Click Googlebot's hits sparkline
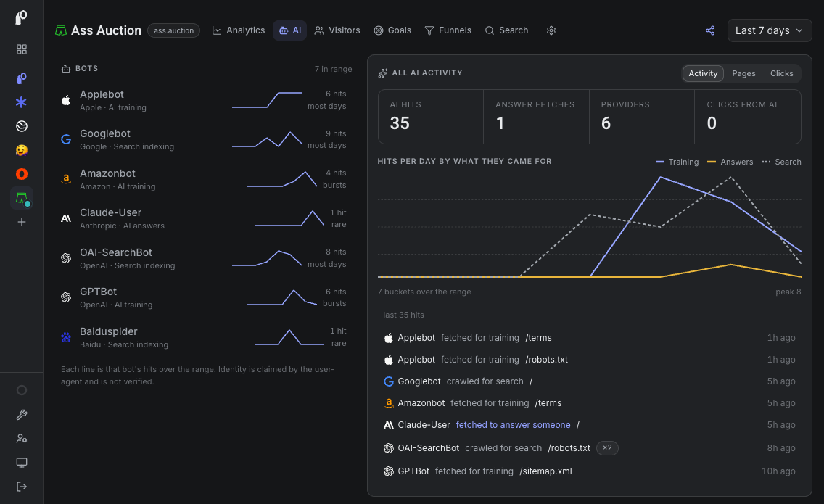 (x=267, y=139)
